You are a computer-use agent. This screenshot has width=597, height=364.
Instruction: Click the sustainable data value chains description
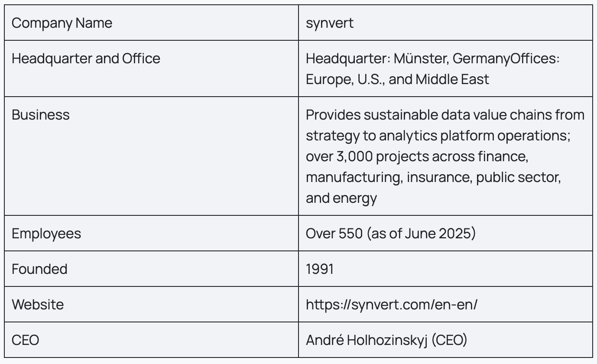[445, 115]
